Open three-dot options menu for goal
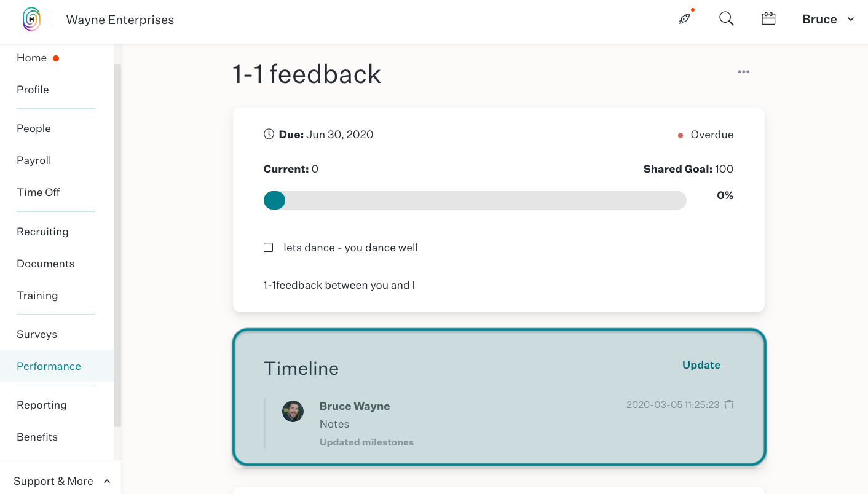Screen dimensions: 868x494 (744, 72)
